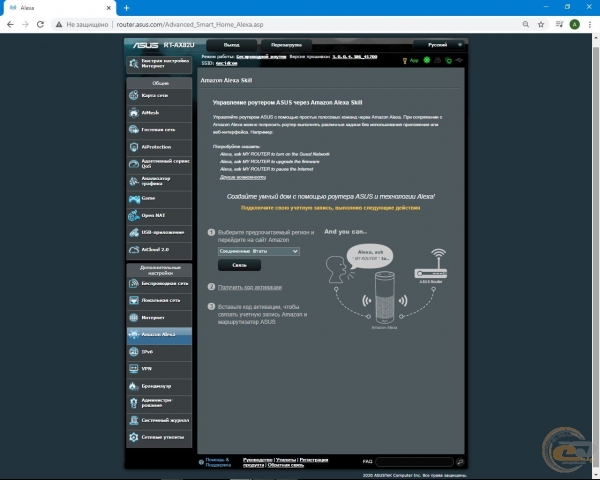This screenshot has width=600, height=480.
Task: Go back in browser history
Action: pyautogui.click(x=10, y=24)
